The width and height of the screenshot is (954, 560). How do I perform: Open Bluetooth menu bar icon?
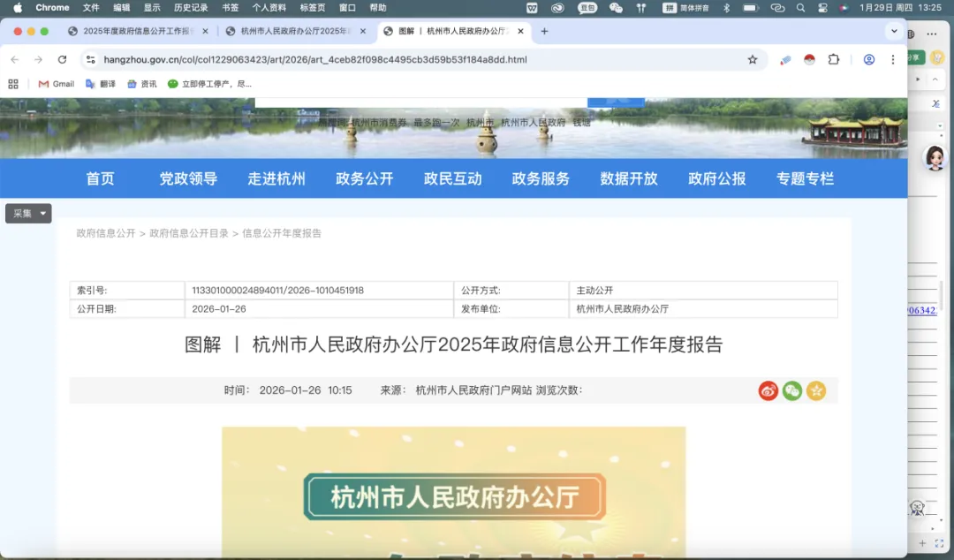726,8
